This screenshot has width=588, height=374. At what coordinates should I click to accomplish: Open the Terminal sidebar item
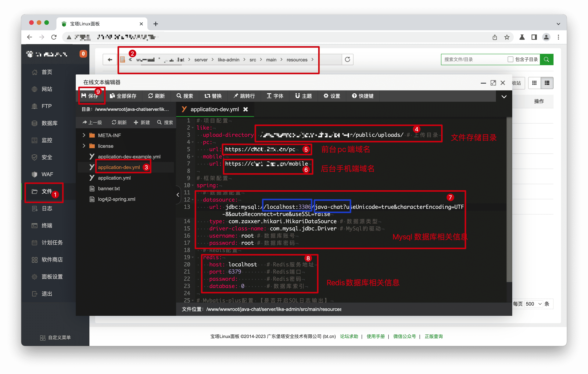[46, 225]
